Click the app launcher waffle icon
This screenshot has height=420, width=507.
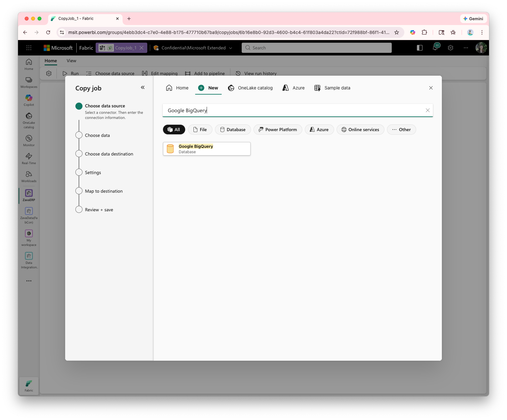point(29,48)
